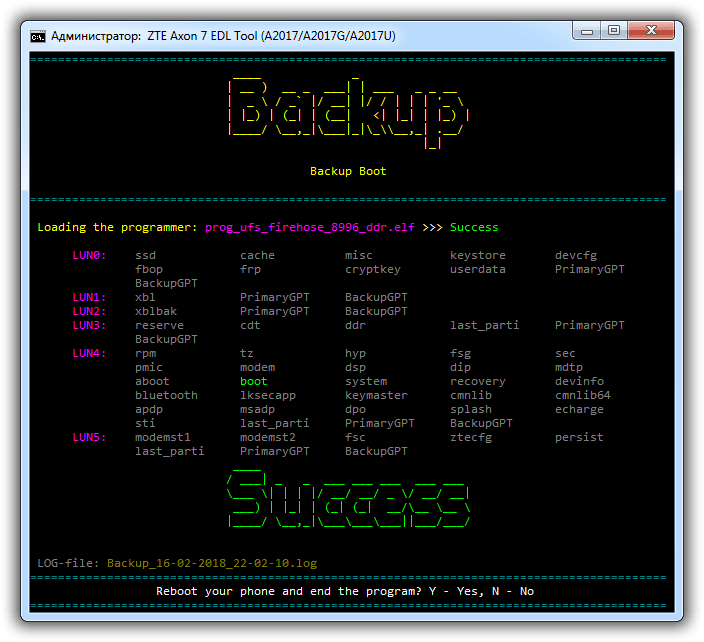Click the 'fsg' partition name
Image resolution: width=704 pixels, height=642 pixels.
pyautogui.click(x=461, y=353)
